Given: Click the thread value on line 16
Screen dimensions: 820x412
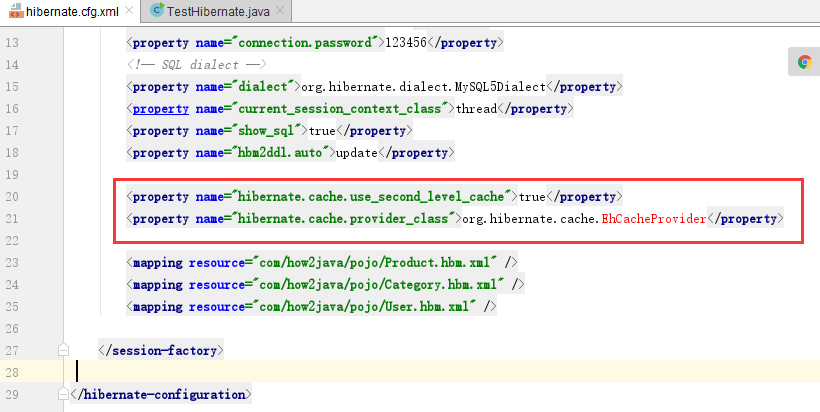Looking at the screenshot, I should pos(476,109).
